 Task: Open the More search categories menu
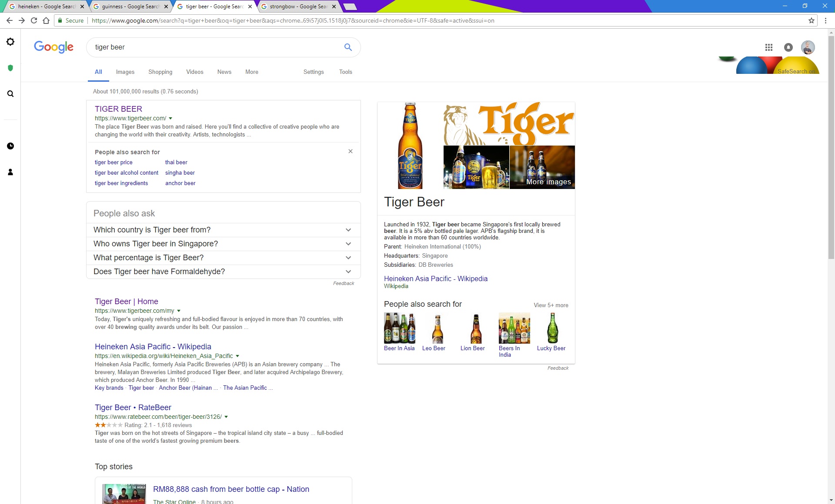click(252, 72)
